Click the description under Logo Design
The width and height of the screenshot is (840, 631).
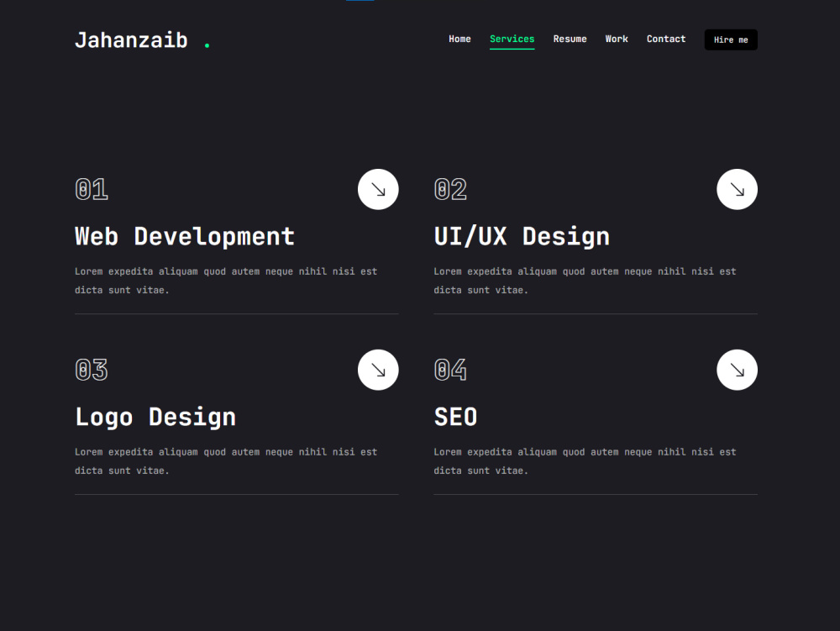pyautogui.click(x=226, y=461)
